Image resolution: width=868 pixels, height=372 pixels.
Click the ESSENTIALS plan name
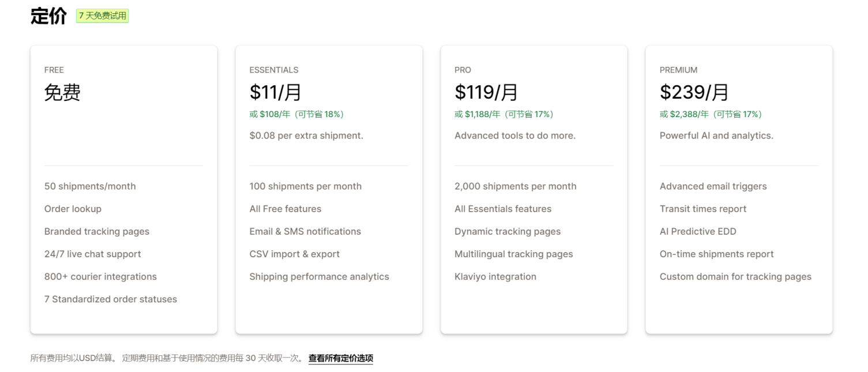274,70
